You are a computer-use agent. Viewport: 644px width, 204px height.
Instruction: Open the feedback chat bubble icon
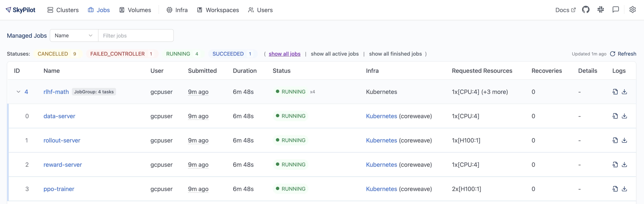pyautogui.click(x=615, y=10)
